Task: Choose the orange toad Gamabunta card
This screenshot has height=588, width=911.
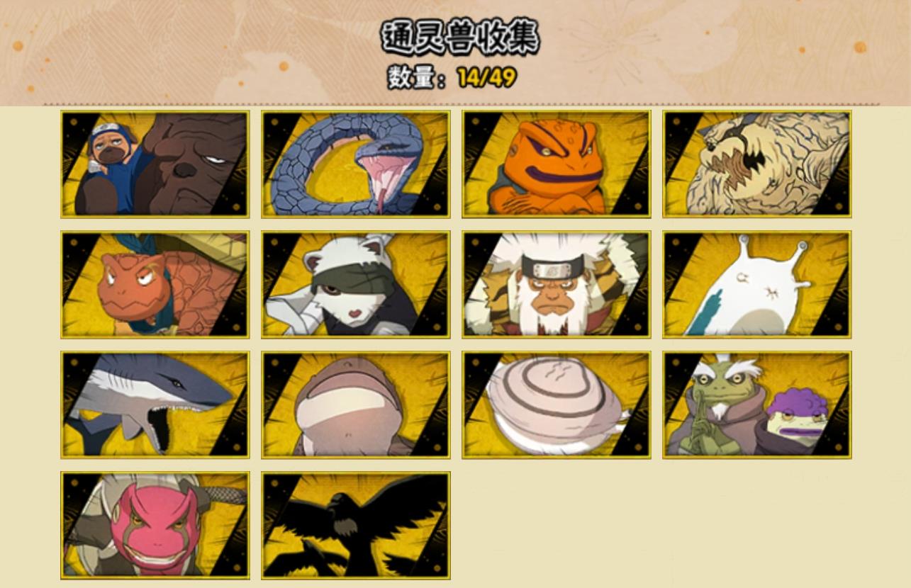Action: click(556, 164)
